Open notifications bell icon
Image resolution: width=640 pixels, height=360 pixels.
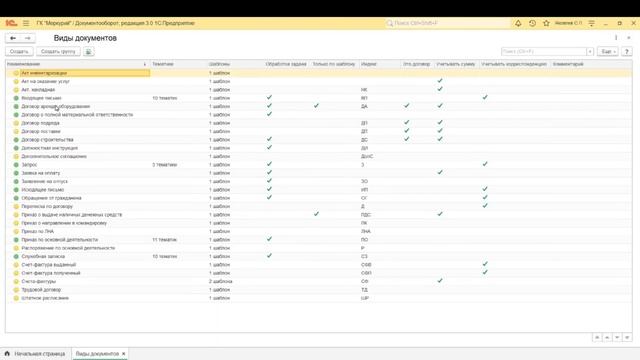[518, 23]
